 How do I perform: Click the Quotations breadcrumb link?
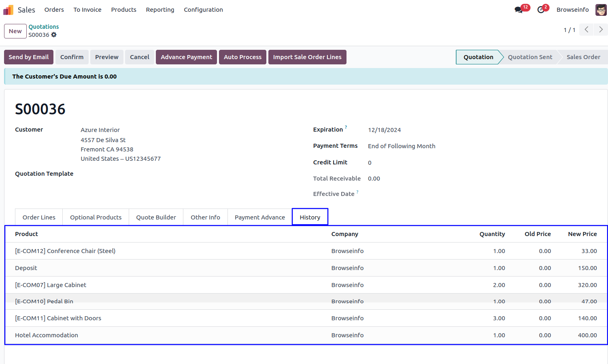[x=44, y=27]
